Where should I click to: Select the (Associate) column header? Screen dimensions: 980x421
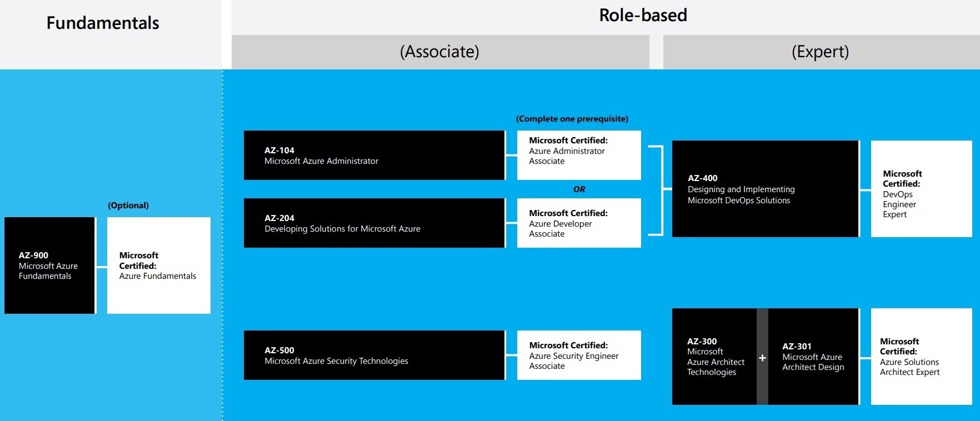click(440, 52)
